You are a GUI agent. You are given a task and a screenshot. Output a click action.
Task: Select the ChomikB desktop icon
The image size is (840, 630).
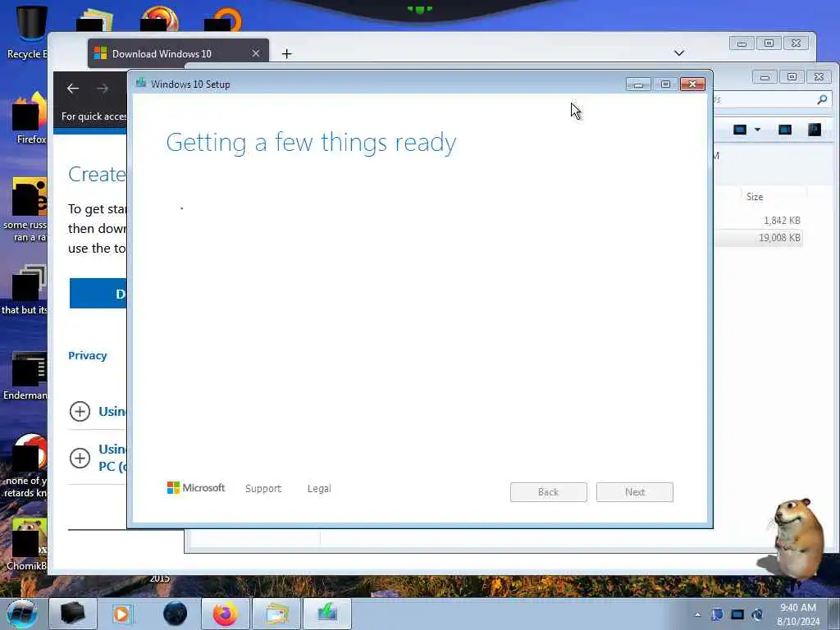pyautogui.click(x=28, y=544)
